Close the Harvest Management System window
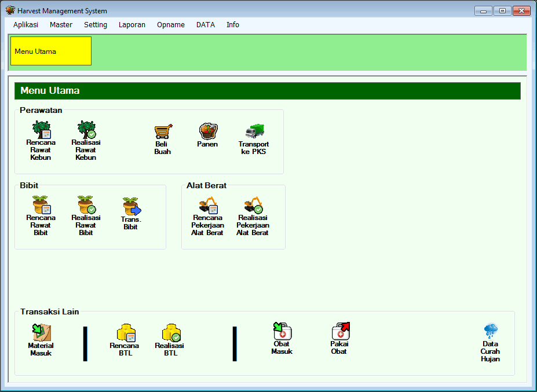The image size is (537, 392). coord(521,11)
